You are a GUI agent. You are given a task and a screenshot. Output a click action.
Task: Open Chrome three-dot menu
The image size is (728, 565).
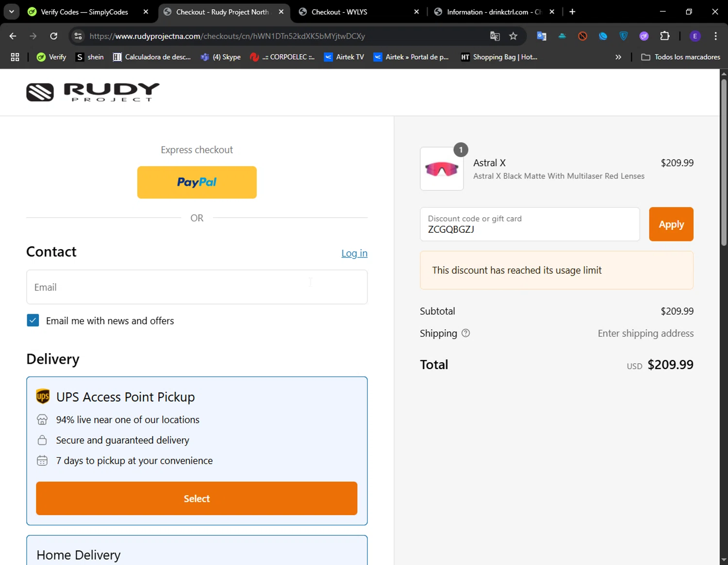(715, 36)
